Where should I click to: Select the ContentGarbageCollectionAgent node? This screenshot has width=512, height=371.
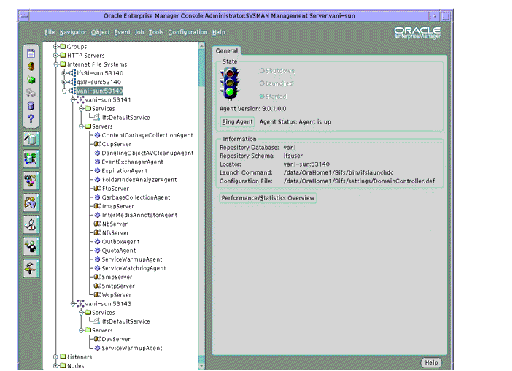(x=147, y=135)
